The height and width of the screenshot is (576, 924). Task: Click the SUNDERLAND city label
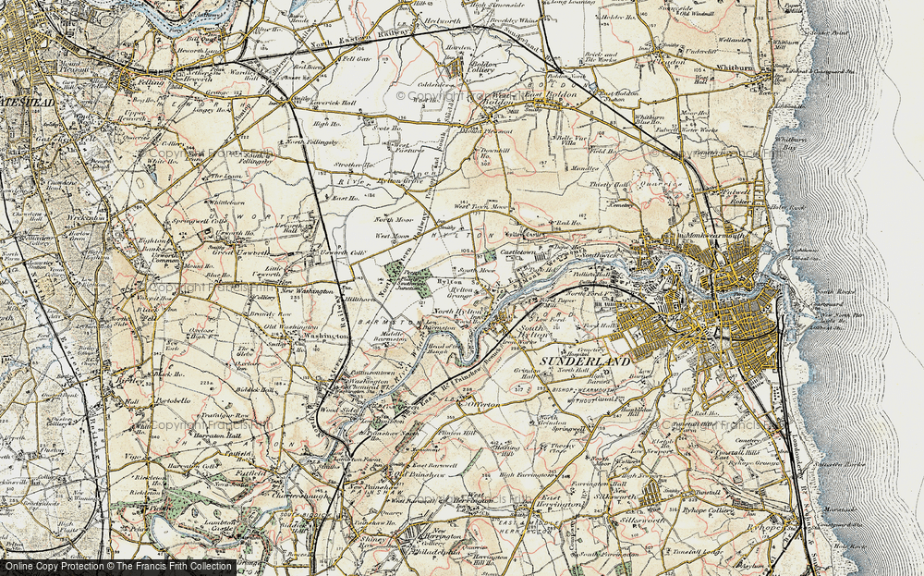586,361
